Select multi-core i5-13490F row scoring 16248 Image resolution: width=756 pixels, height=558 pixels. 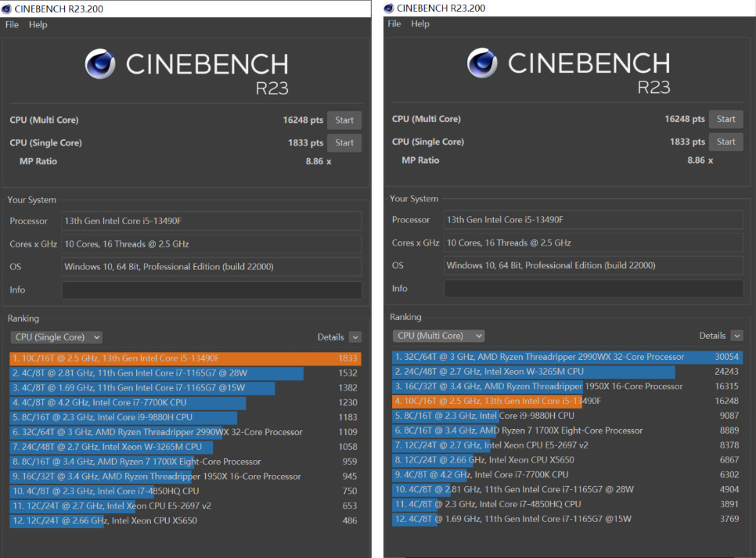pyautogui.click(x=567, y=401)
